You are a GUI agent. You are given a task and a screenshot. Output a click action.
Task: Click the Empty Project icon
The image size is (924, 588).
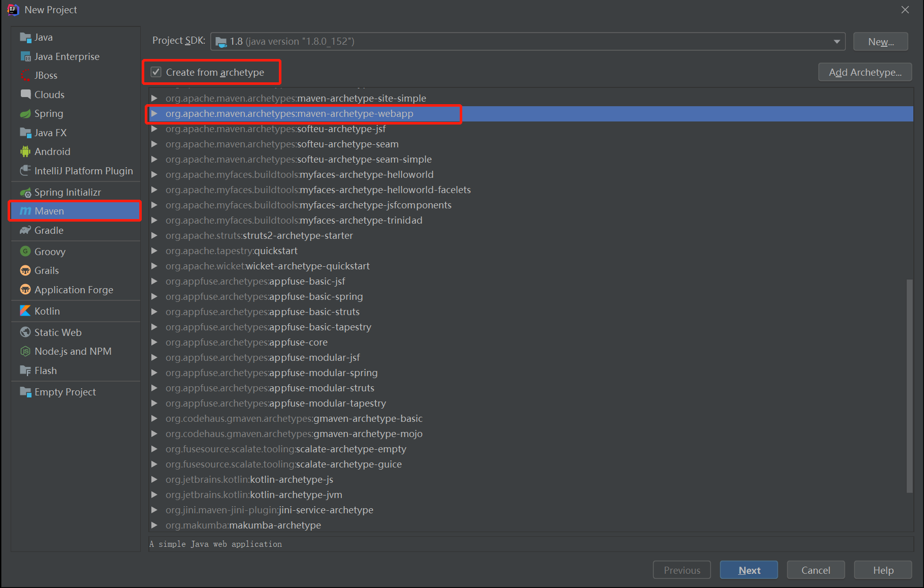point(25,392)
